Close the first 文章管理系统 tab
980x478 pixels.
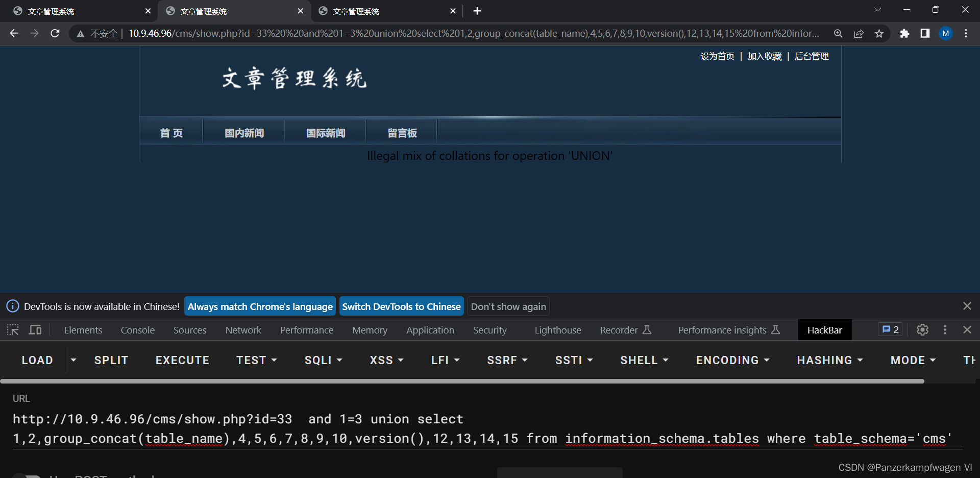coord(148,11)
